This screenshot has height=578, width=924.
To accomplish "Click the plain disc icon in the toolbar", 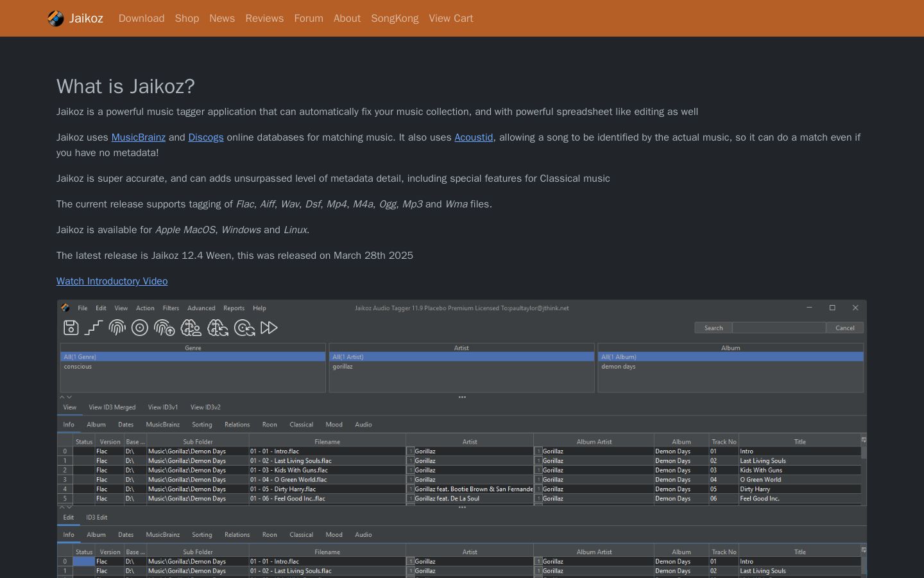I will [x=140, y=328].
